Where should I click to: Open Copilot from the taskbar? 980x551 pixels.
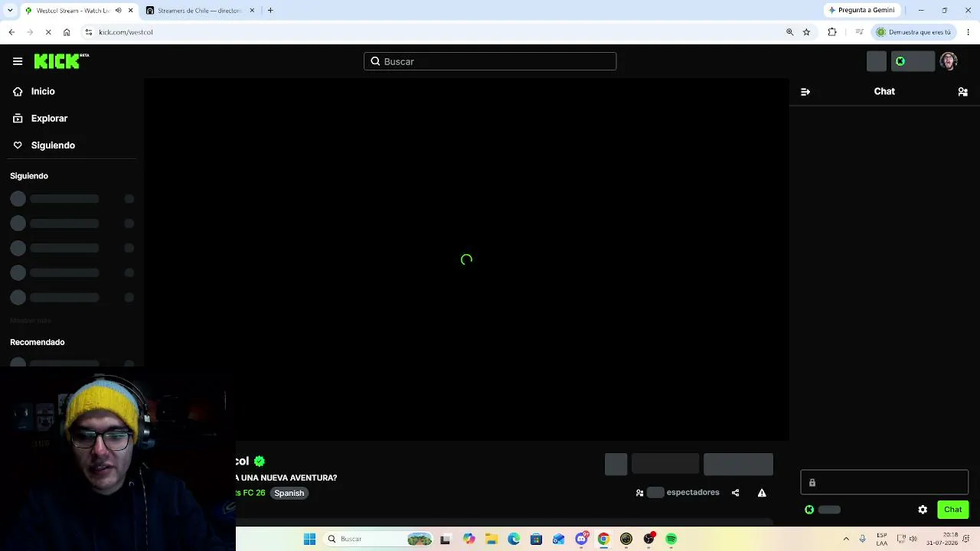[x=469, y=539]
